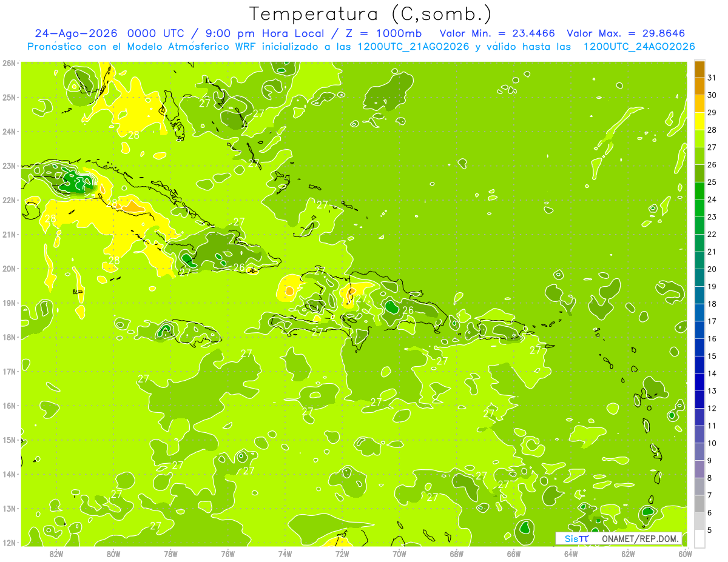Click the legend color band between 26 and 27

pyautogui.click(x=699, y=156)
